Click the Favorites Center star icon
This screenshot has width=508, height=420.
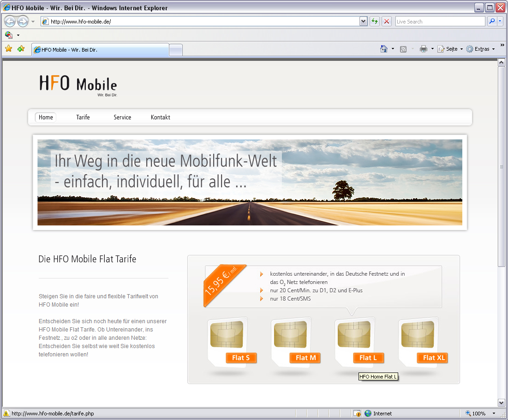(9, 49)
